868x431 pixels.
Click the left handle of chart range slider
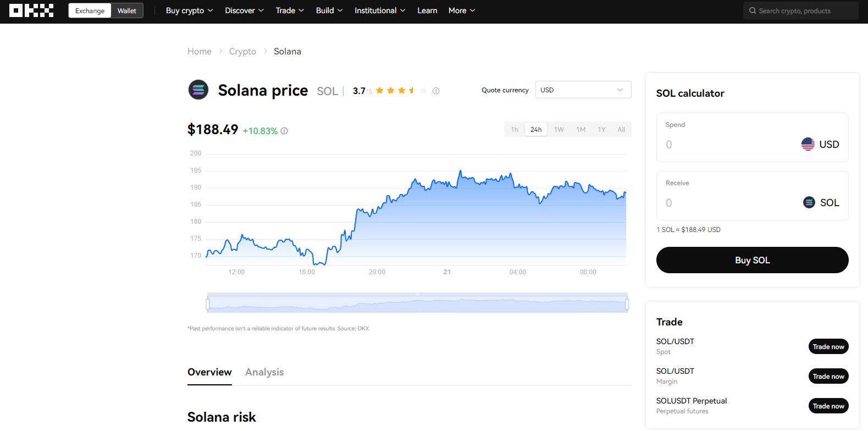point(208,303)
